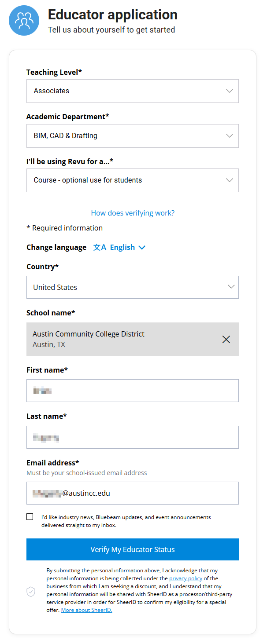Follow the privacy policy link
Viewport: 267px width, 644px height.
[185, 578]
